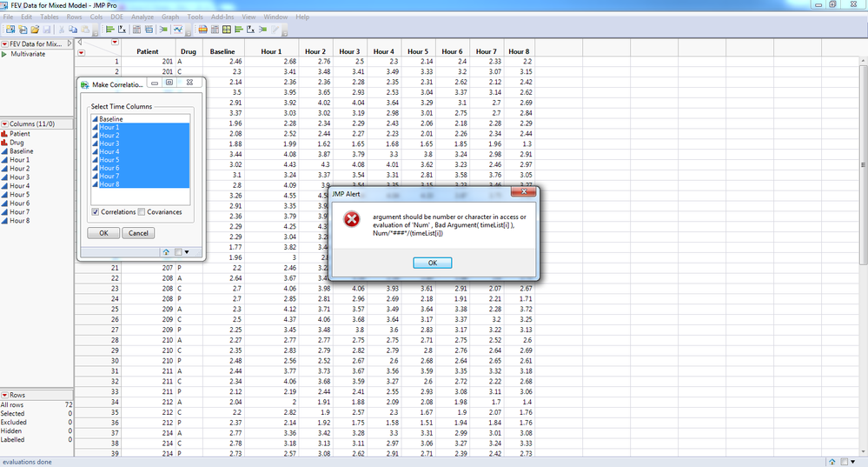The image size is (868, 467).
Task: Toggle the Covariances checkbox
Action: [141, 211]
